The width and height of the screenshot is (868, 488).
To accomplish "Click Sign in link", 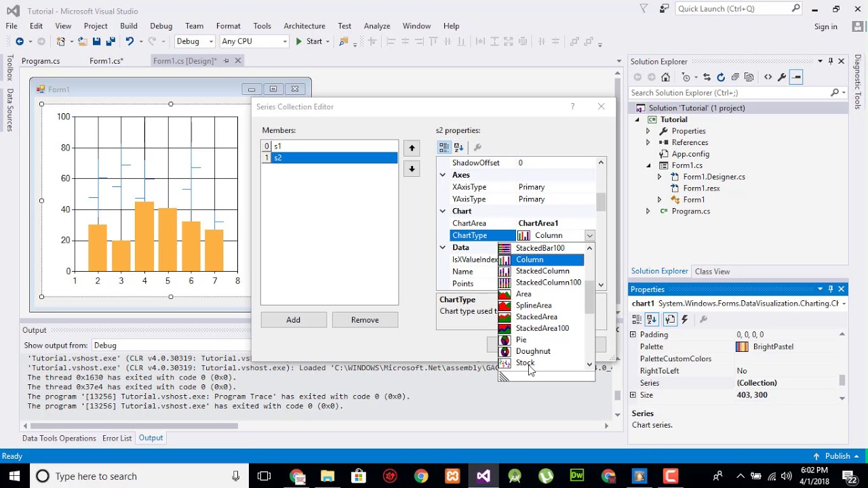I will (825, 26).
